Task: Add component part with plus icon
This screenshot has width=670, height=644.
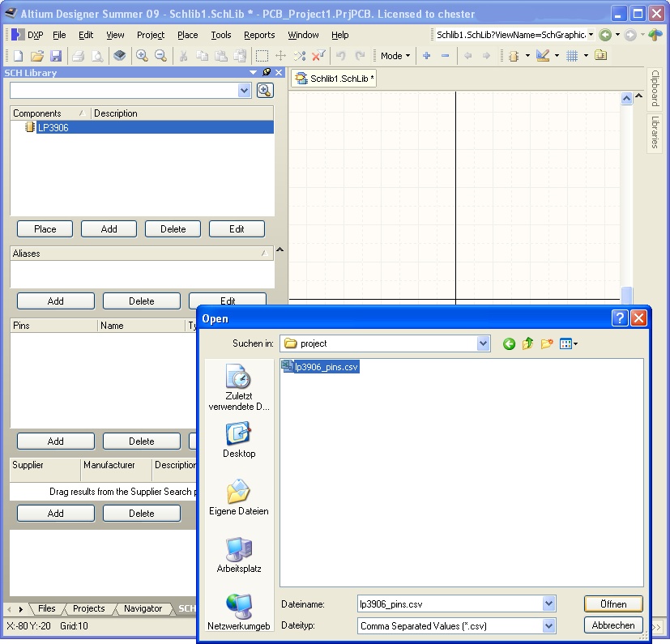Action: click(426, 56)
